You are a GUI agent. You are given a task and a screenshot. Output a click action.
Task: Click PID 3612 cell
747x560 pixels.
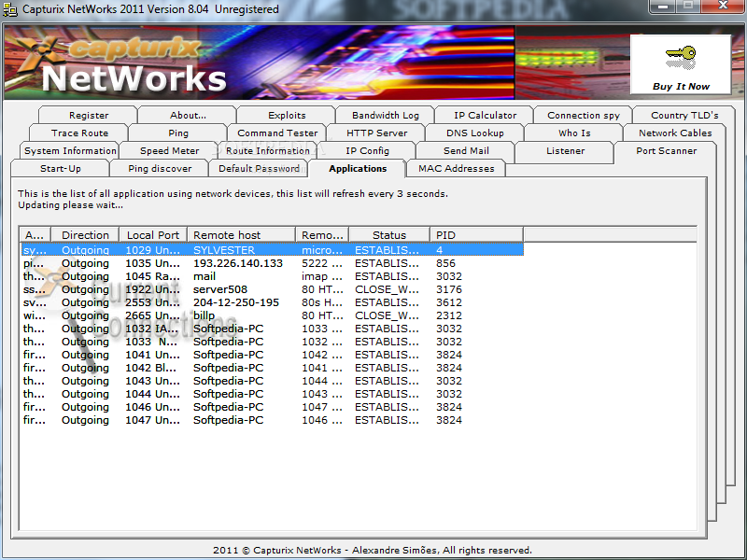449,302
